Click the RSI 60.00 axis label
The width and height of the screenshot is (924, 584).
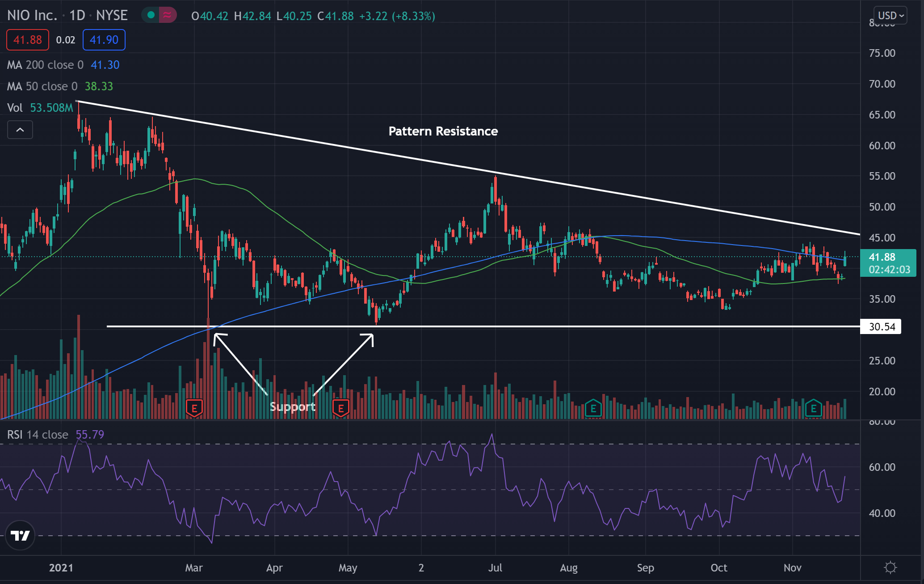[x=882, y=467]
